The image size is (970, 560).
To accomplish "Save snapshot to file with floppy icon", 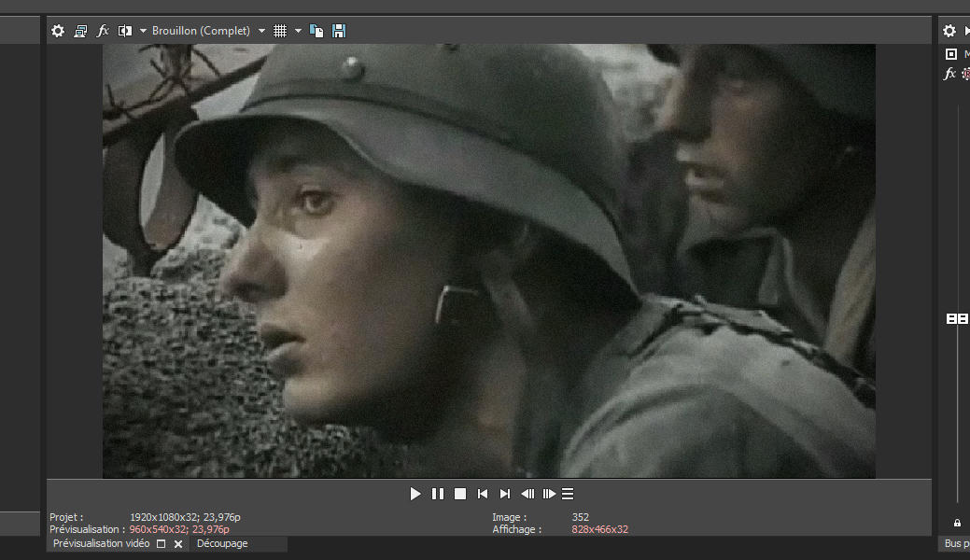I will [339, 31].
